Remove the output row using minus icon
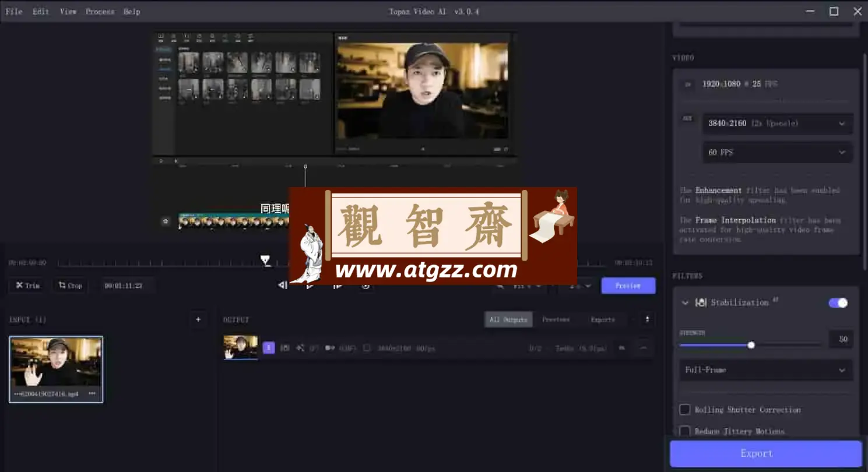 coord(644,348)
